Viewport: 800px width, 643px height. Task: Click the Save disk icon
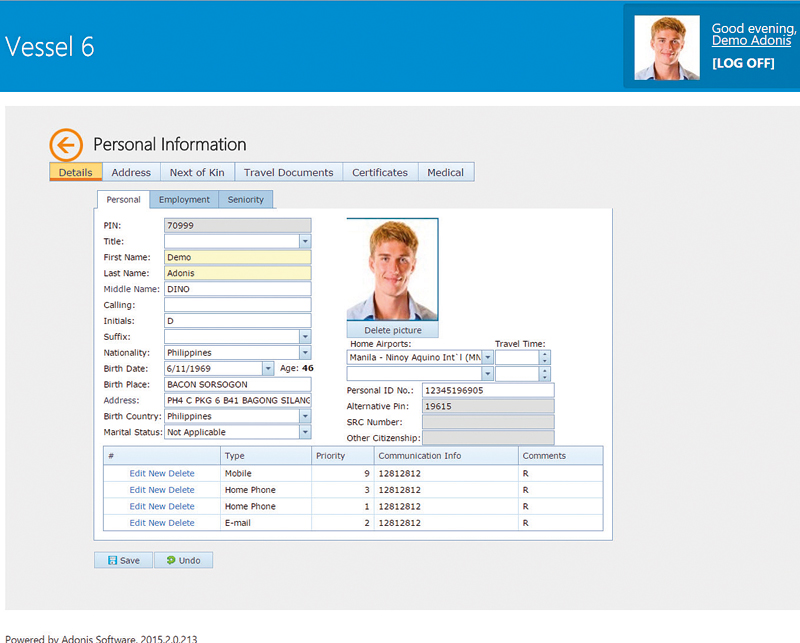pos(112,560)
